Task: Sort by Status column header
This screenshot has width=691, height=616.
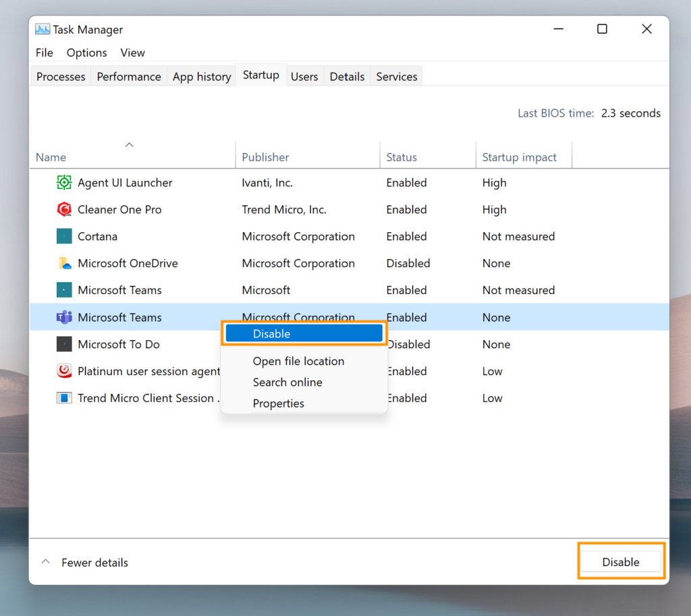Action: (402, 157)
